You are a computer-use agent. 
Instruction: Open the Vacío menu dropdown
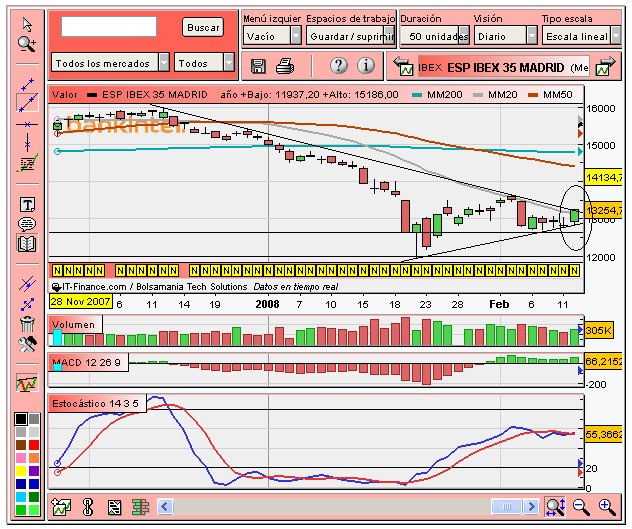point(272,36)
